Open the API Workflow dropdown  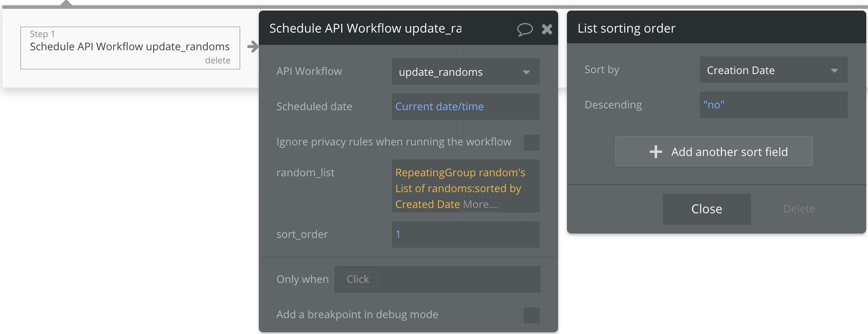click(x=465, y=71)
